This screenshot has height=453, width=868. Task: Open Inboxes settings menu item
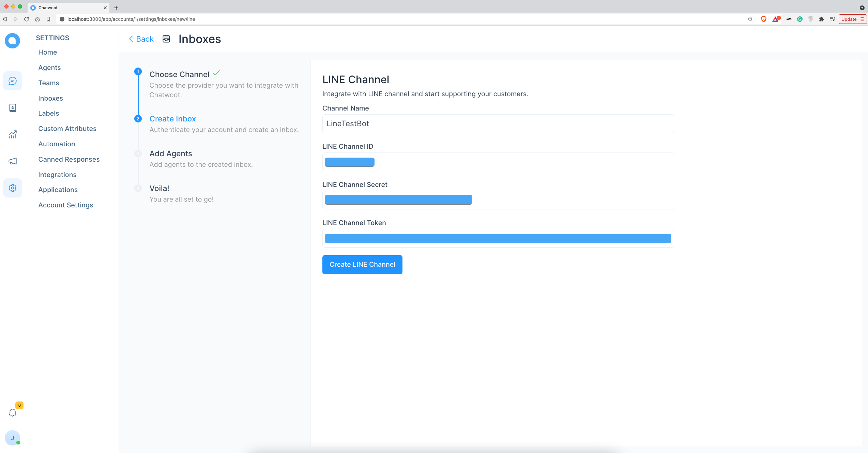[x=50, y=98]
